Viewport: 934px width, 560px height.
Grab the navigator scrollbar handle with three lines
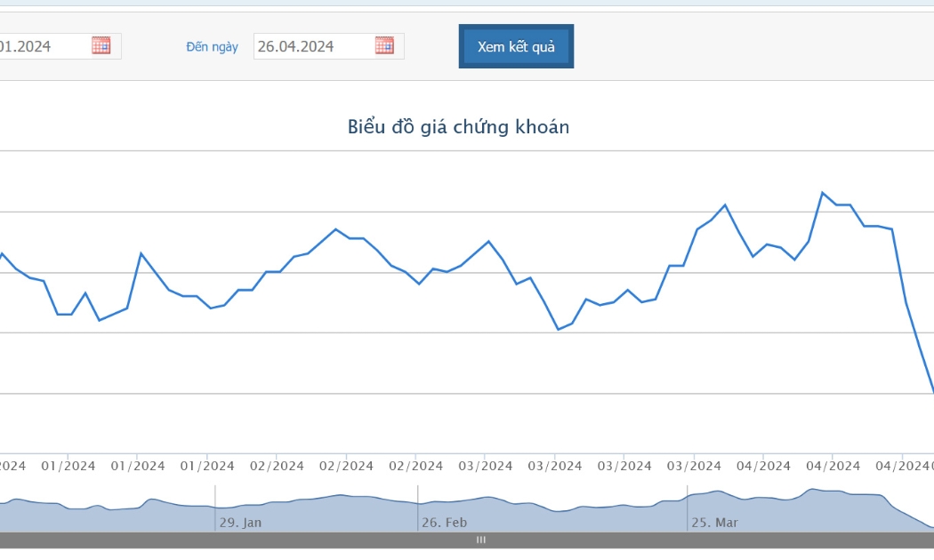480,540
